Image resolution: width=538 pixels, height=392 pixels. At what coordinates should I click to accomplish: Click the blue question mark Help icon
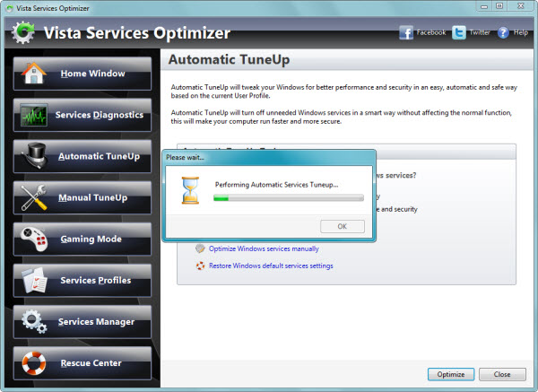503,32
